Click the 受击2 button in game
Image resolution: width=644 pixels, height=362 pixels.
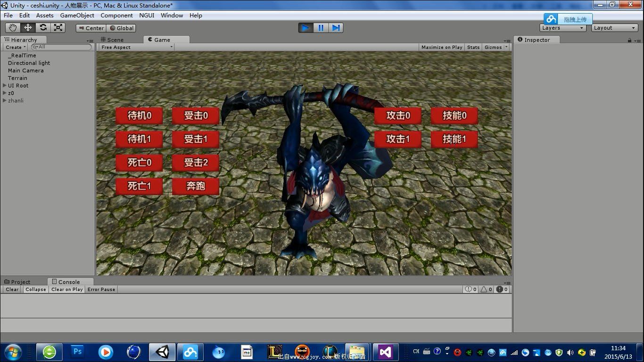[196, 163]
